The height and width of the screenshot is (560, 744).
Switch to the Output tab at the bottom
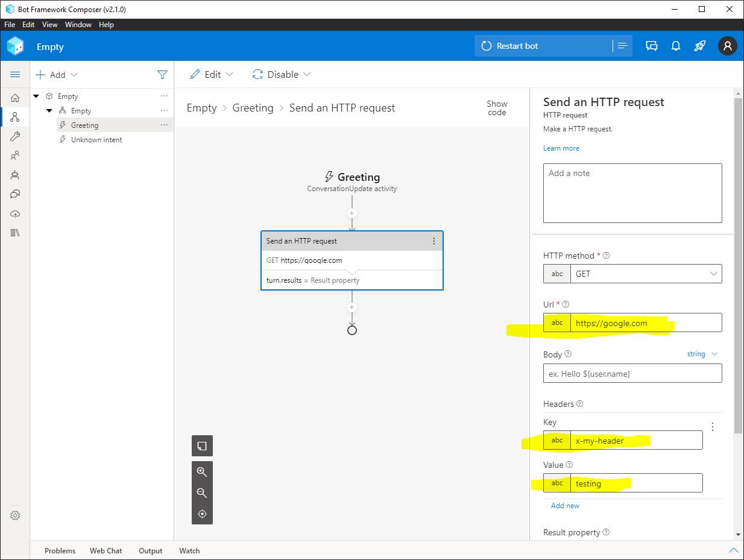click(x=150, y=550)
